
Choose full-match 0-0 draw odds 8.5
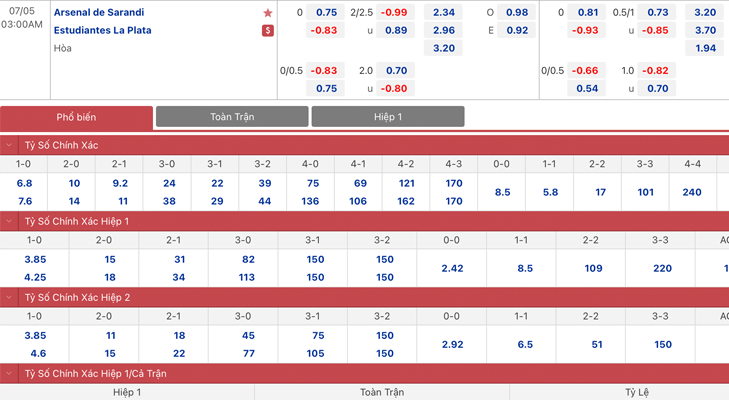click(x=502, y=192)
